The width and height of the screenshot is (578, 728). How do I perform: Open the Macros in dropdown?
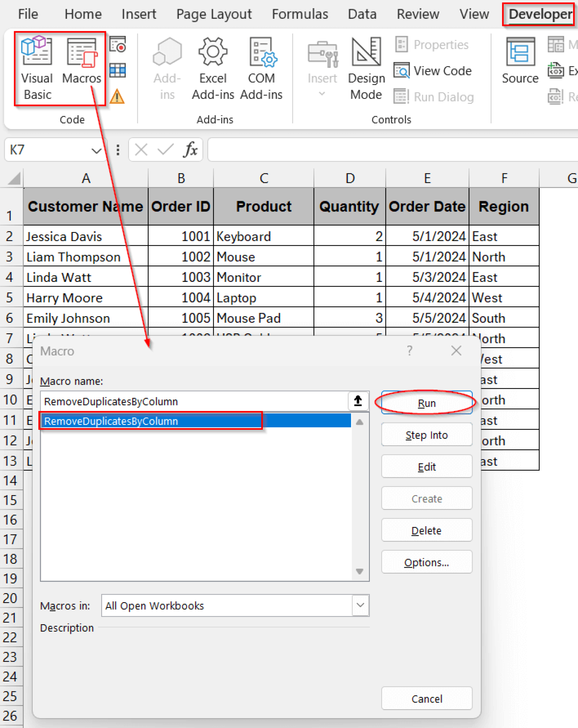360,605
